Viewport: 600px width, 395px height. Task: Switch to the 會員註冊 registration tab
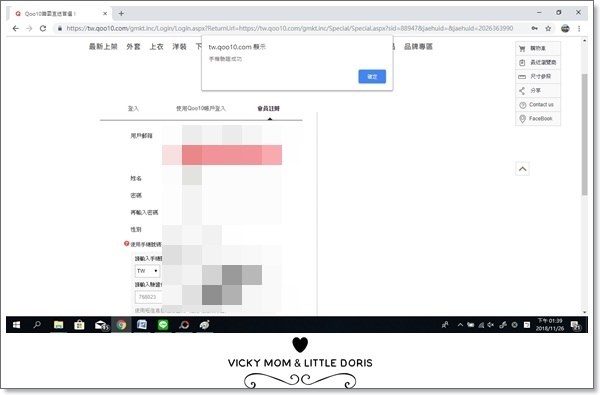pyautogui.click(x=268, y=108)
